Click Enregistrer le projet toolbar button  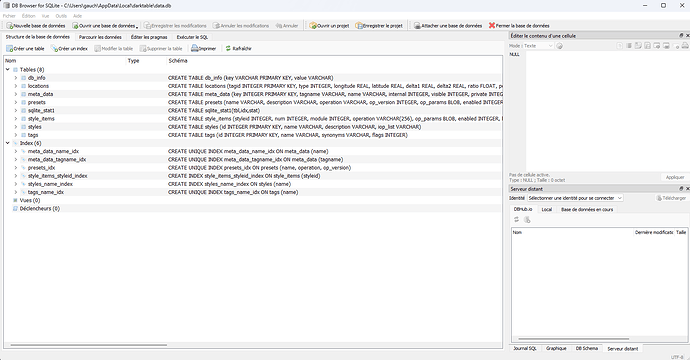(379, 26)
